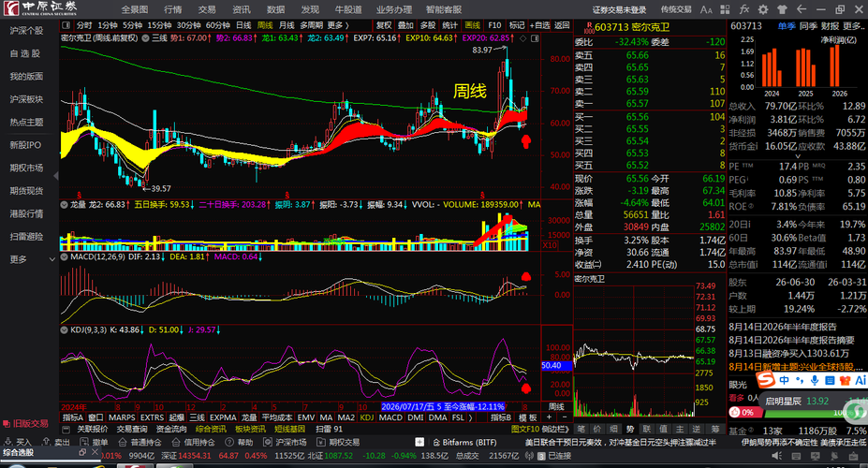Collapse the left sidebar with the arrow handle
868x468 pixels.
pyautogui.click(x=56, y=176)
